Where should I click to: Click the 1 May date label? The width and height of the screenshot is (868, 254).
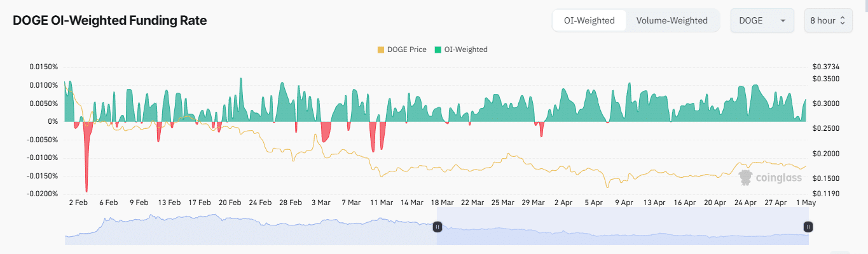click(806, 203)
